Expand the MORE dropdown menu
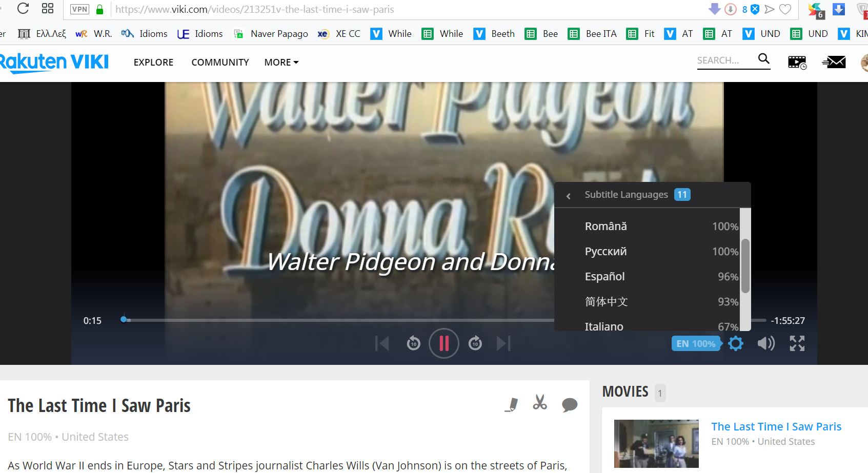Viewport: 868px width, 473px height. (x=281, y=62)
